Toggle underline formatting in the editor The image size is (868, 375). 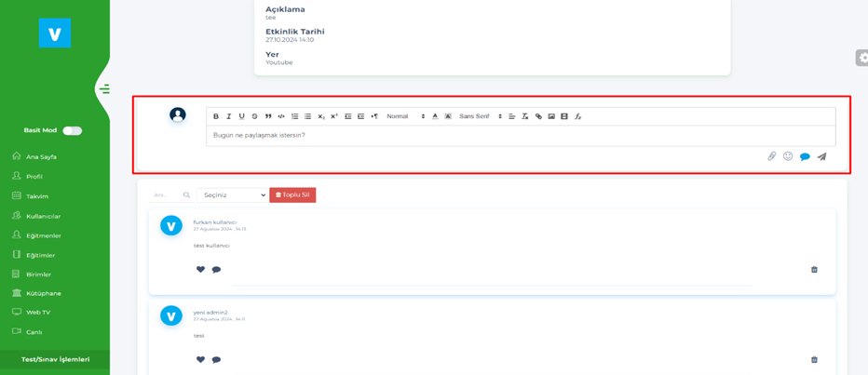click(242, 116)
